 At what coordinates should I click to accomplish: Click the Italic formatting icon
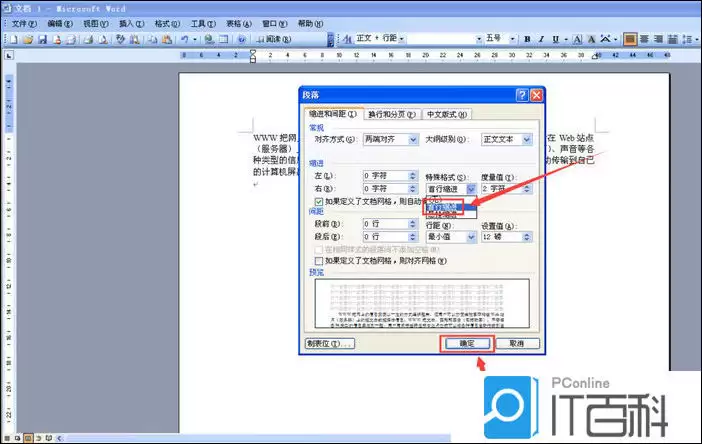tap(542, 39)
